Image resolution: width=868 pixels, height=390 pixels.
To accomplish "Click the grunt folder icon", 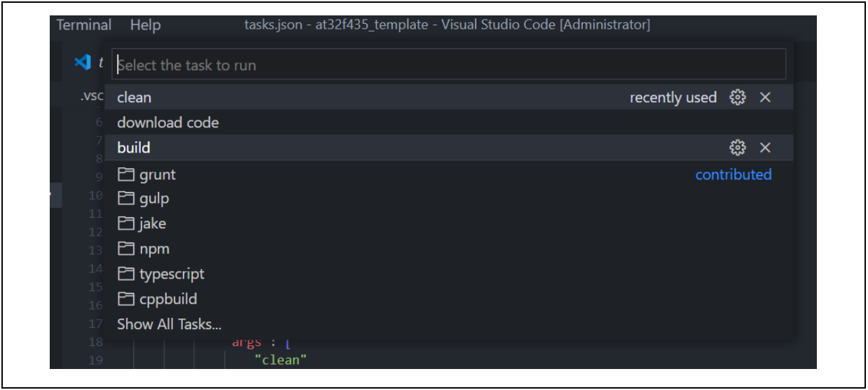I will pyautogui.click(x=126, y=174).
